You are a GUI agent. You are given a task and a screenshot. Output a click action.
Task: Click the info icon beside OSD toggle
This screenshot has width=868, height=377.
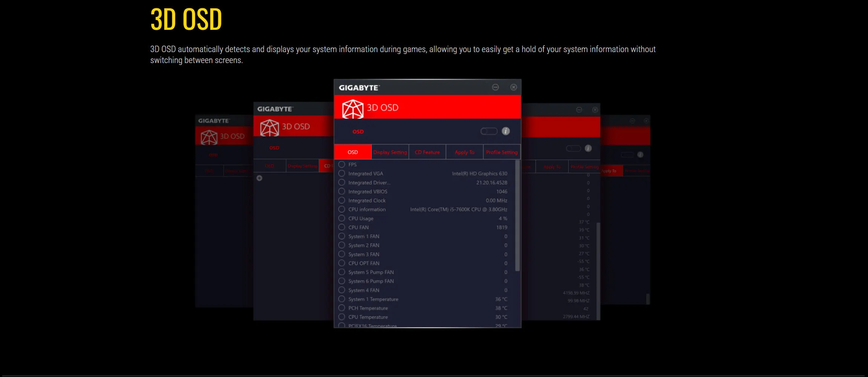(506, 131)
